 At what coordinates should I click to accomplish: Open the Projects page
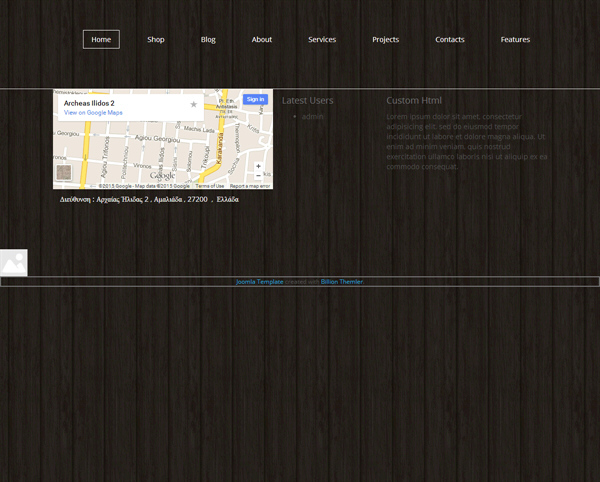click(x=385, y=40)
